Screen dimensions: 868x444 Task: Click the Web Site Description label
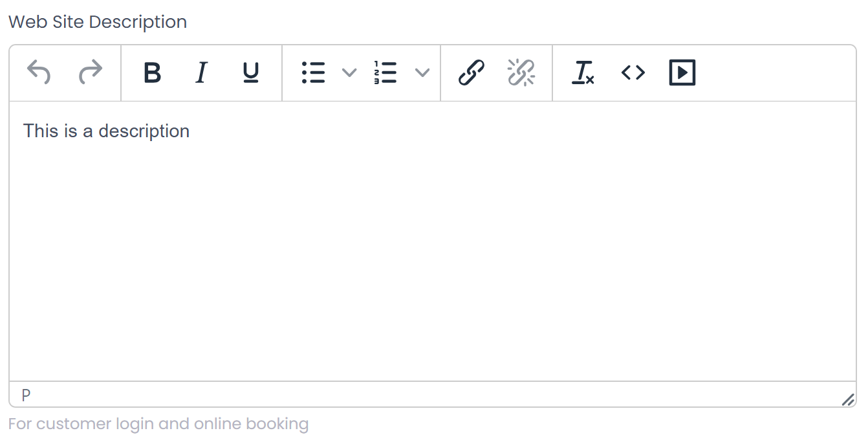click(98, 21)
